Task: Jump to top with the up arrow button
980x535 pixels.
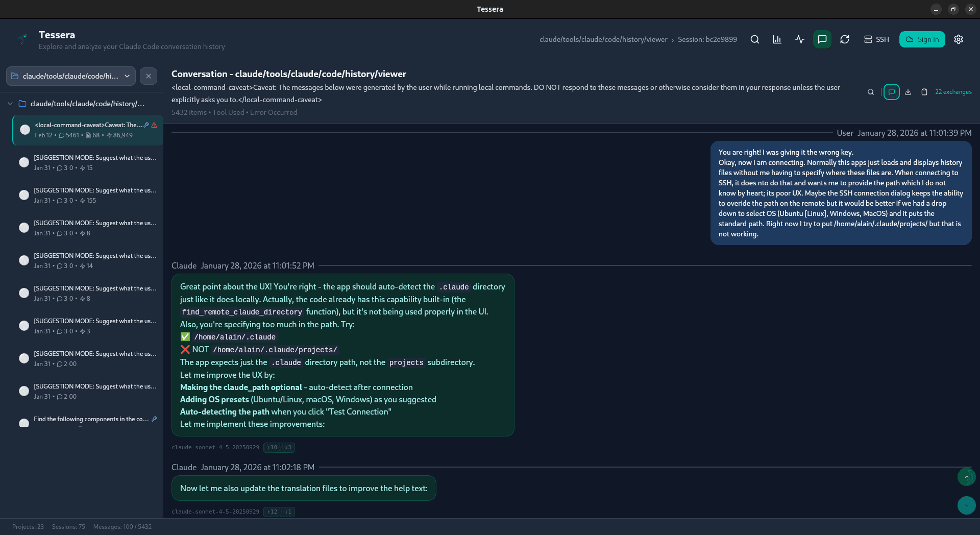Action: tap(966, 477)
